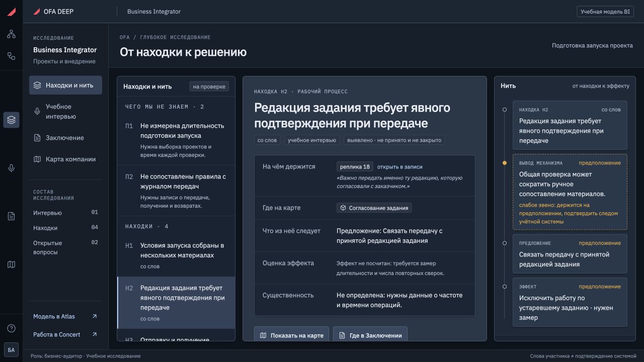Open the map icon in left rail
Screen dimensions: 644x362
tap(11, 264)
